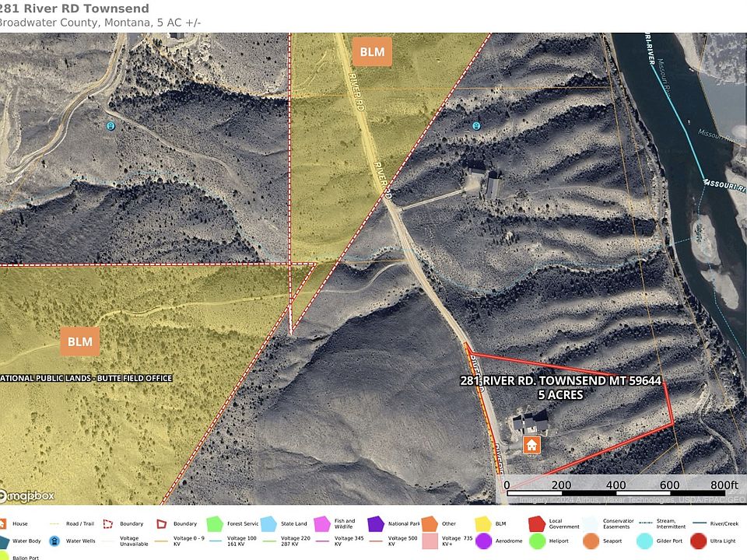Select the Water Body legend icon
Screen dimensions: 747x560
(x=3, y=542)
